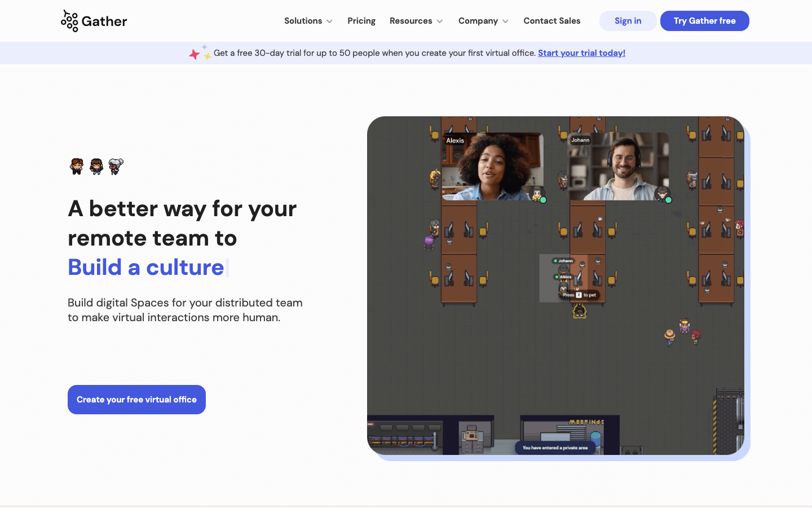Image resolution: width=812 pixels, height=508 pixels.
Task: Click the yellow-outlined player avatar sprite
Action: pos(579,311)
